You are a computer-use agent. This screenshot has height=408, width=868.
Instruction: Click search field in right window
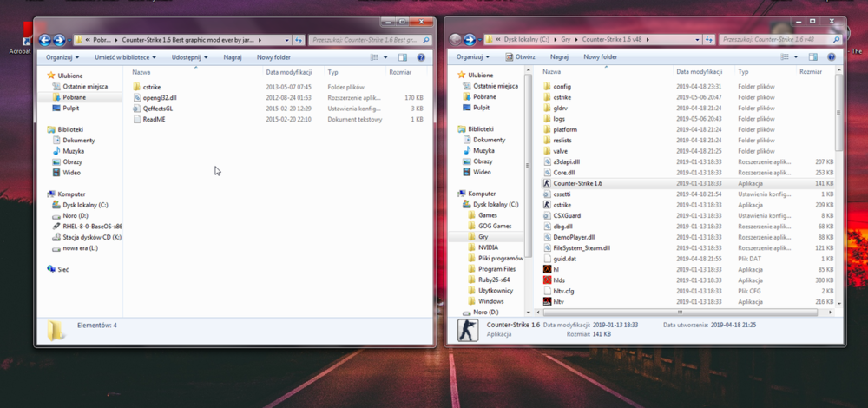click(x=780, y=40)
